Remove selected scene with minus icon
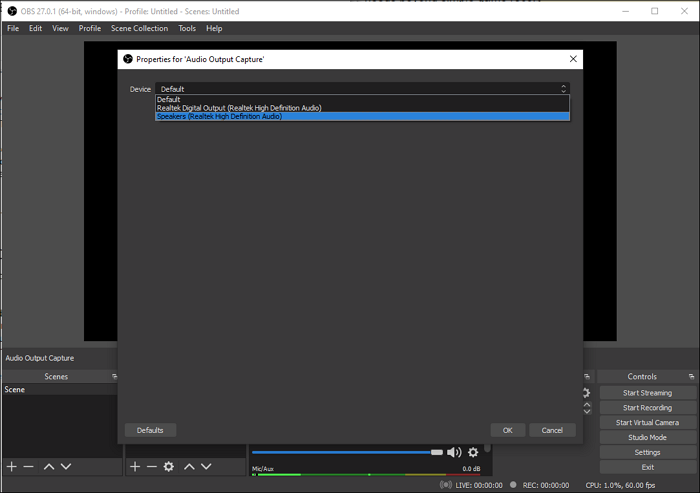The image size is (700, 493). coord(29,467)
